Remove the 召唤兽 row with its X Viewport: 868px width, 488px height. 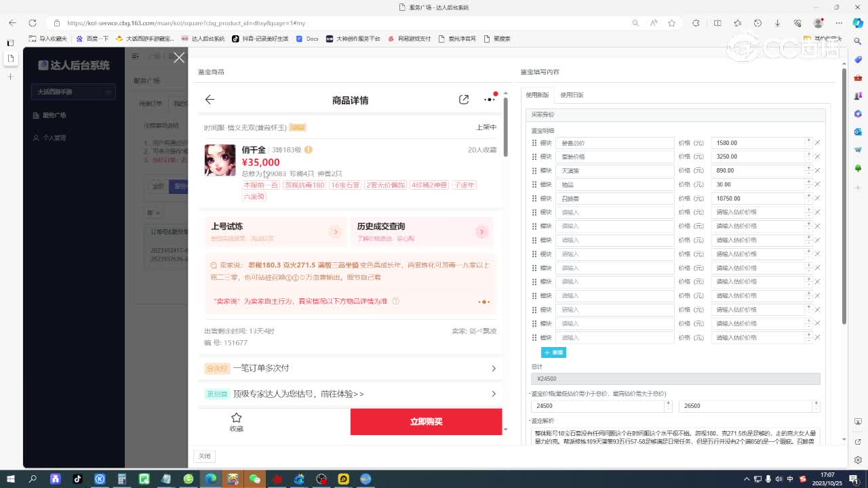coord(817,199)
